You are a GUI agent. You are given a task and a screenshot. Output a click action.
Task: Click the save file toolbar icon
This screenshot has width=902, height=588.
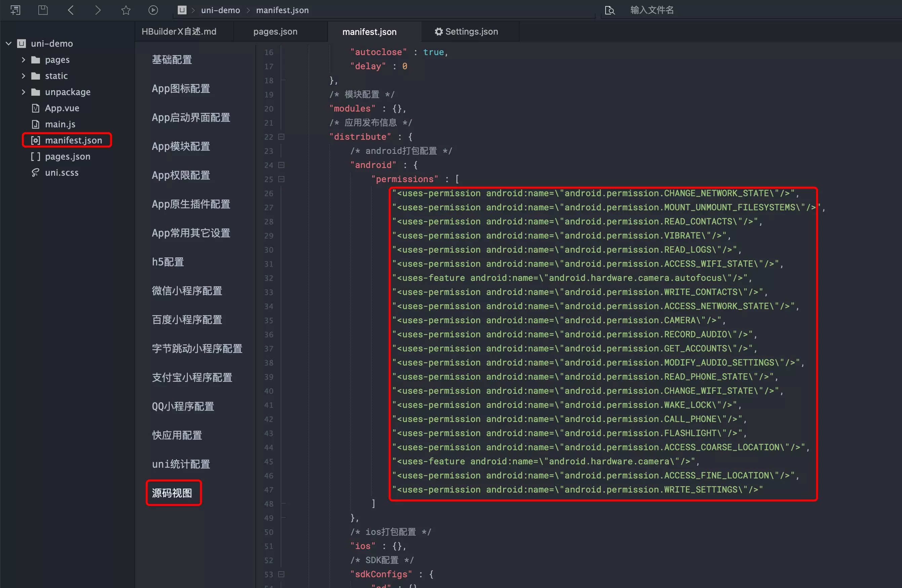pyautogui.click(x=43, y=10)
